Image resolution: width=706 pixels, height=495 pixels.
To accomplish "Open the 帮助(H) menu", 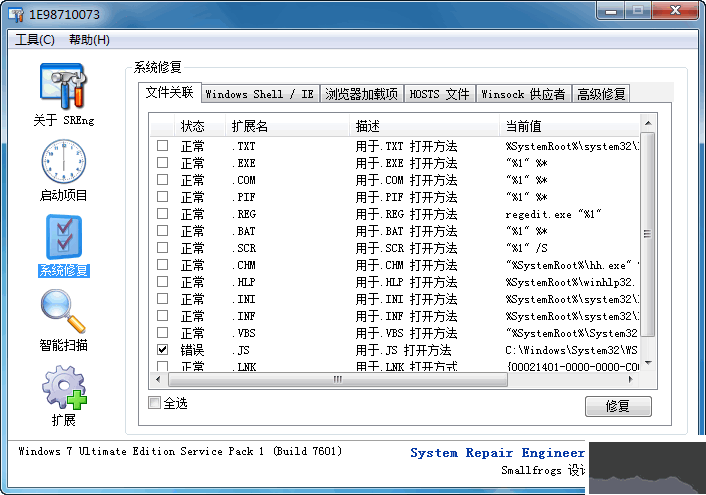I will [x=89, y=40].
